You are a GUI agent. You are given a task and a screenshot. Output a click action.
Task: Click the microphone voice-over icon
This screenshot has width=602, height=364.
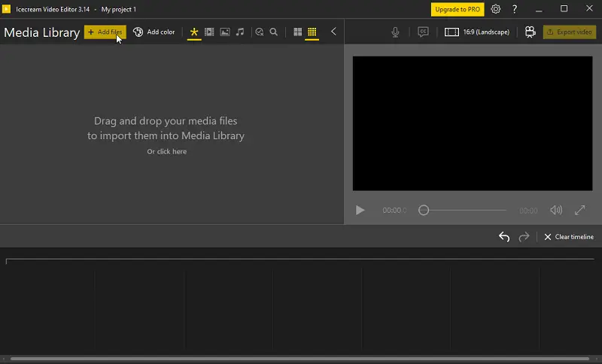click(x=395, y=32)
